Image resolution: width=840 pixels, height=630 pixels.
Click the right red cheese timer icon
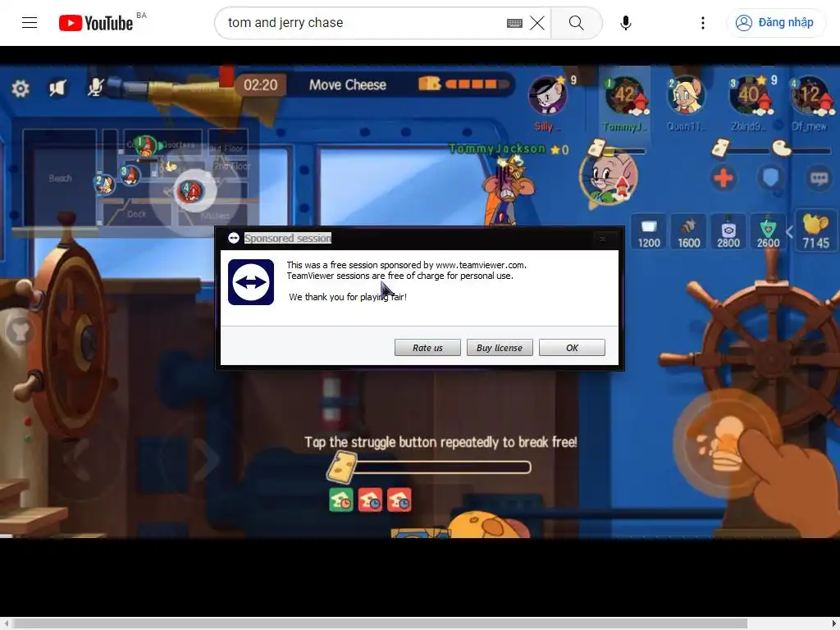pos(399,500)
